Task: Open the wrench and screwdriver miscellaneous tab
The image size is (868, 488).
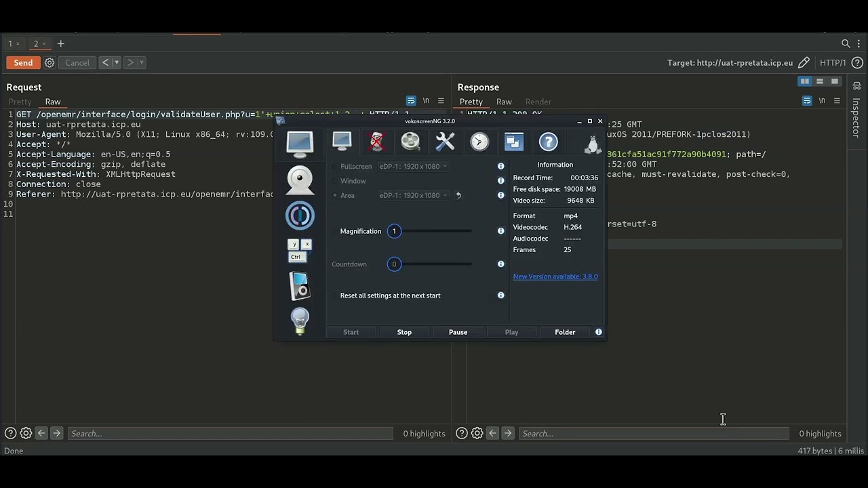Action: [445, 142]
